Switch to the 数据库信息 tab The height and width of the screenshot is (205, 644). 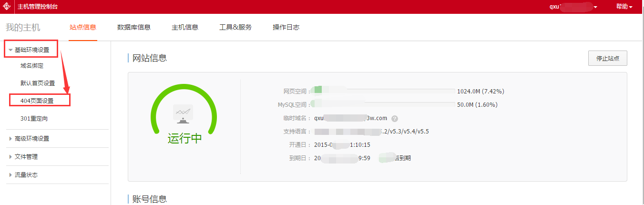134,27
